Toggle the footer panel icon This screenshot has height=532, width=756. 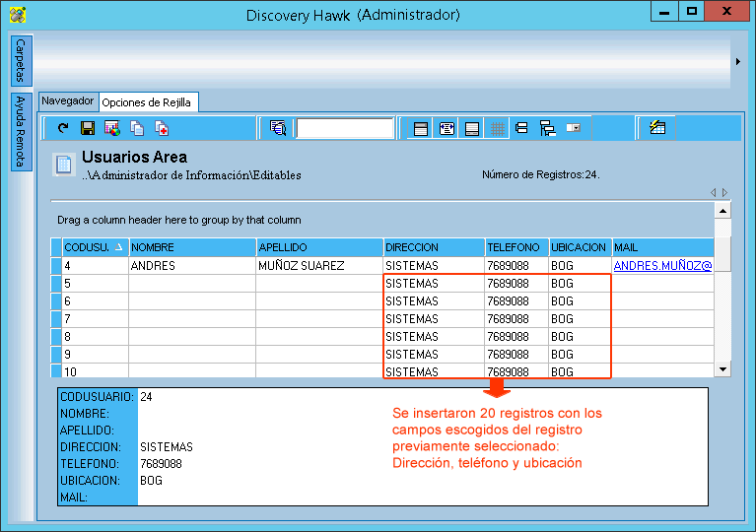pyautogui.click(x=471, y=128)
